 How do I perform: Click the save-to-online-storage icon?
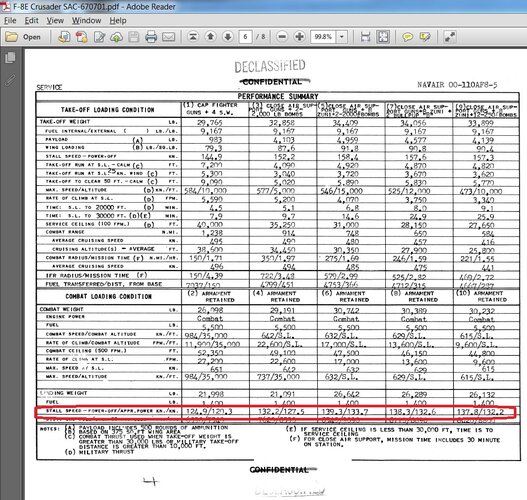[x=64, y=37]
